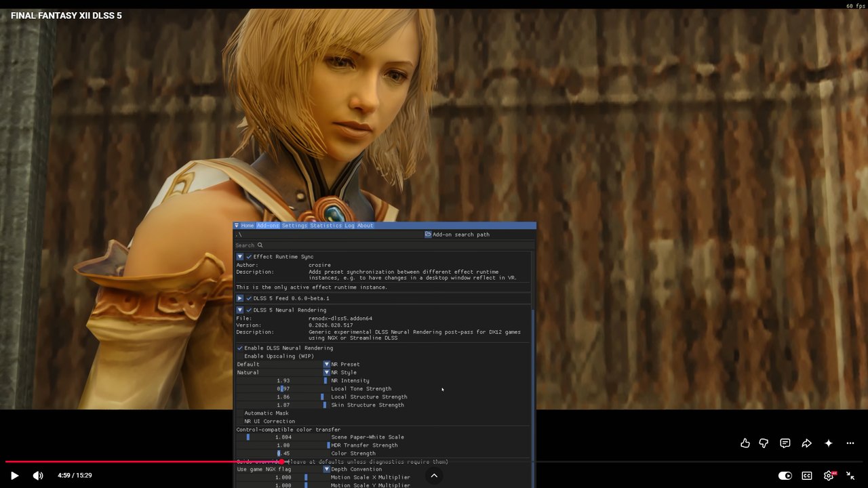Click the Control-compatible color transfer heading
Screen dimensions: 868x488
pos(288,430)
